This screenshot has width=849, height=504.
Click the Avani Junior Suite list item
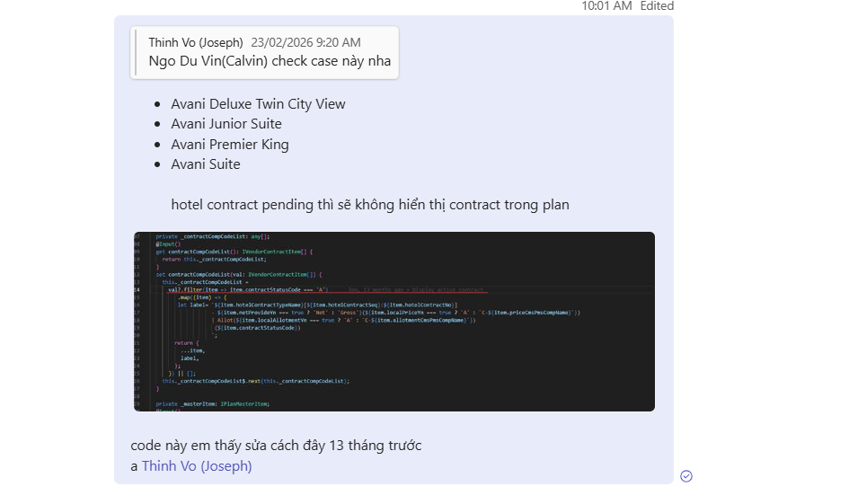[226, 124]
